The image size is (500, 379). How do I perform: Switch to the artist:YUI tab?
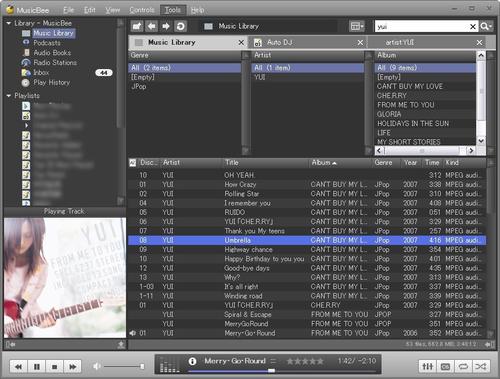pyautogui.click(x=399, y=42)
